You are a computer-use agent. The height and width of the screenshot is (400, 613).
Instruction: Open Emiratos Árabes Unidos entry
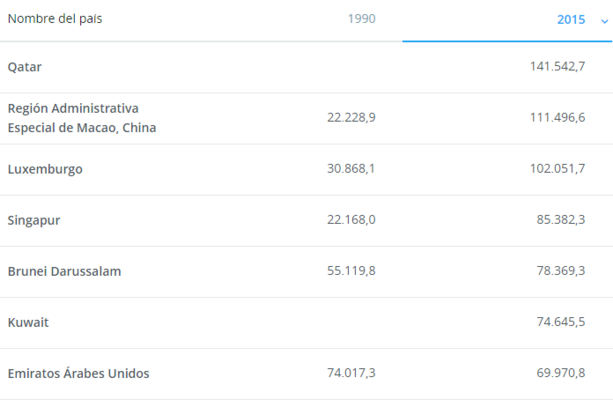click(x=78, y=373)
